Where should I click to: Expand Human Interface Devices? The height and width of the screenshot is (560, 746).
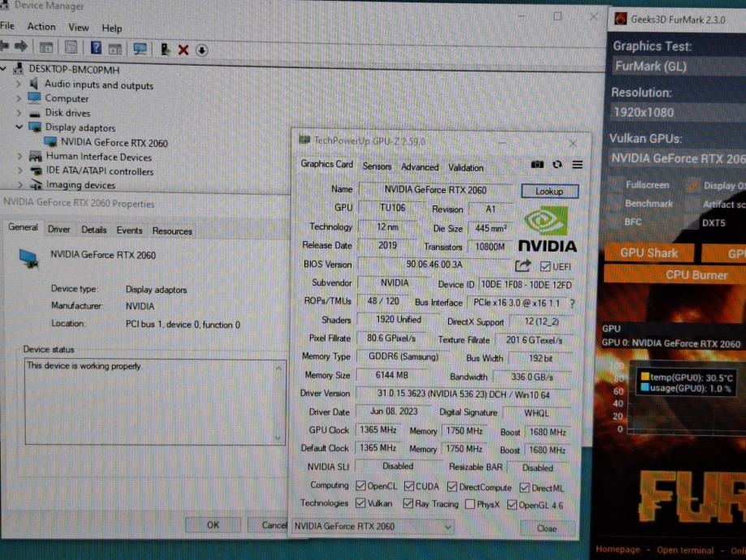click(19, 156)
